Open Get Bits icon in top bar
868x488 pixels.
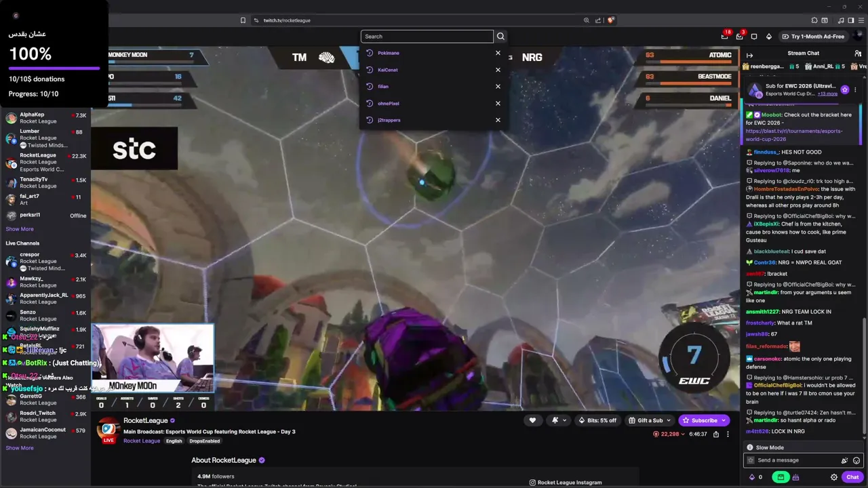[x=768, y=37]
